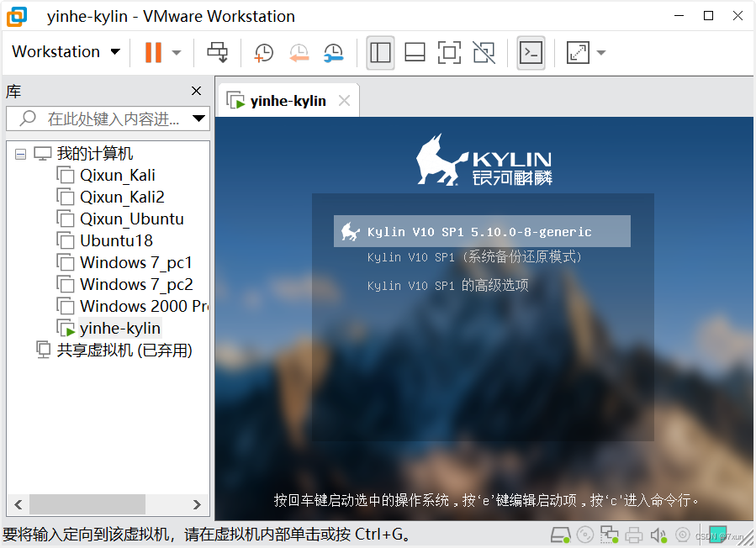The height and width of the screenshot is (548, 756).
Task: Choose Kylin V10 SP1 系统备份还原模式 boot entry
Action: tap(474, 257)
